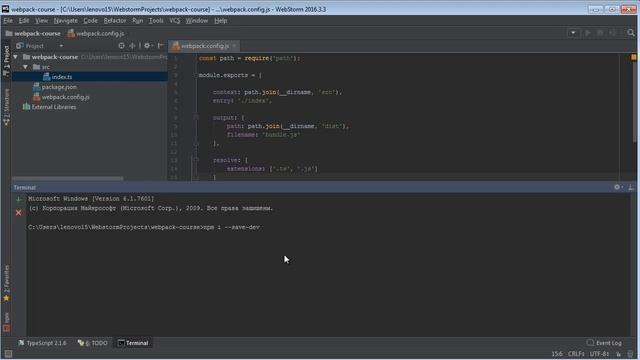Viewport: 640px width, 360px height.
Task: Click New Session plus icon in Terminal
Action: click(19, 199)
